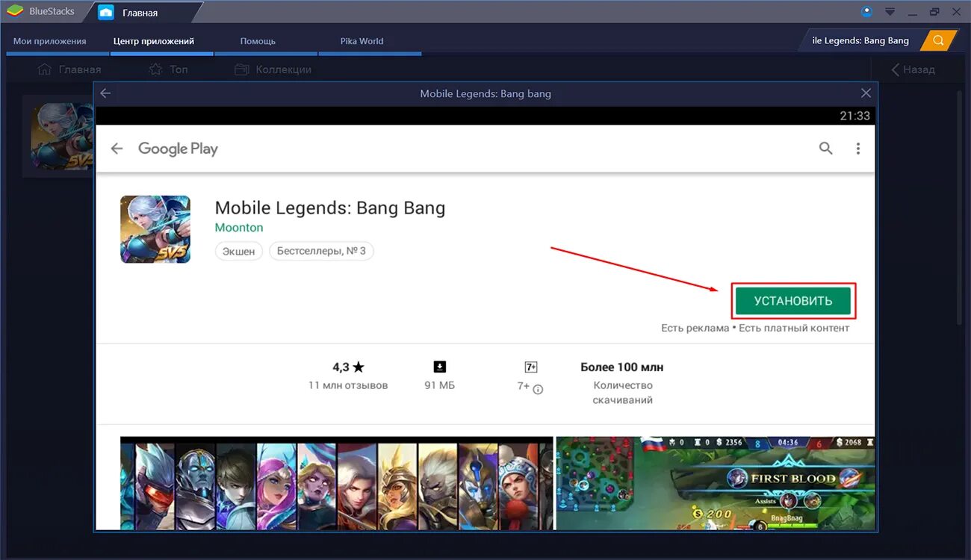Click the info icon beside the 7+ rating

pos(539,389)
